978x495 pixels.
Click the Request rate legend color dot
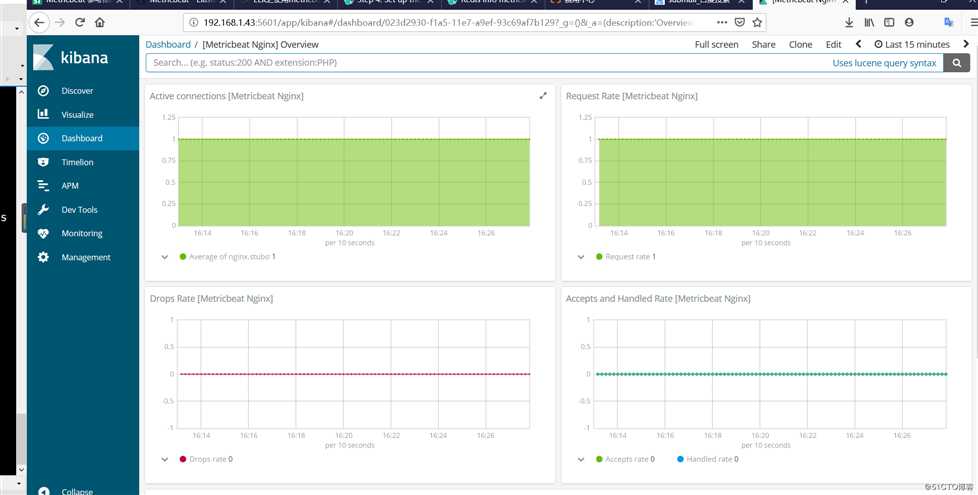point(599,257)
